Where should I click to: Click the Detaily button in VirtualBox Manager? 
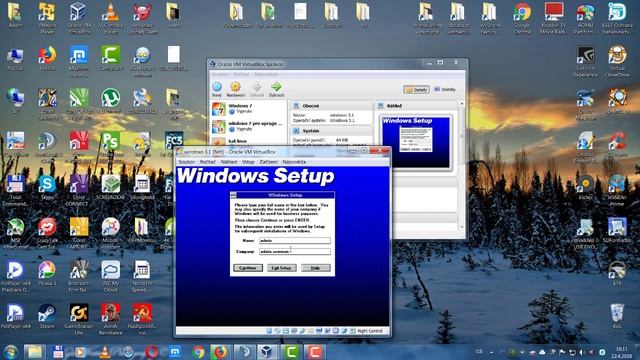click(x=416, y=89)
